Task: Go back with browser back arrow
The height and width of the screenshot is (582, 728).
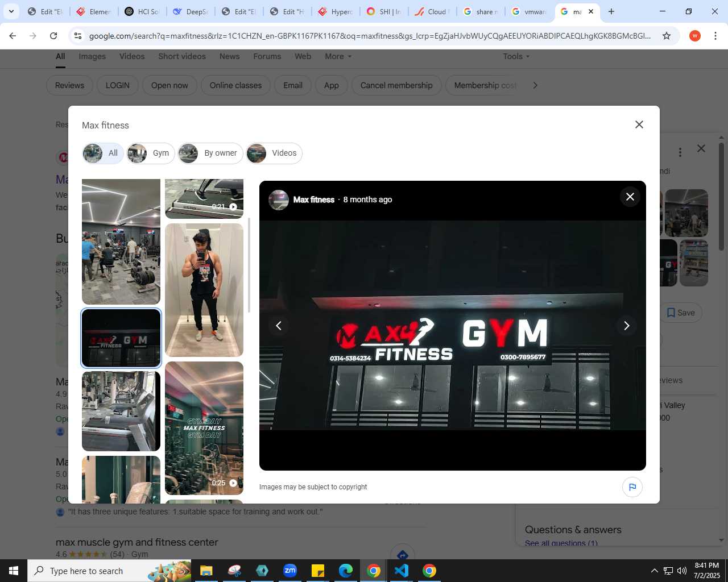Action: (13, 36)
